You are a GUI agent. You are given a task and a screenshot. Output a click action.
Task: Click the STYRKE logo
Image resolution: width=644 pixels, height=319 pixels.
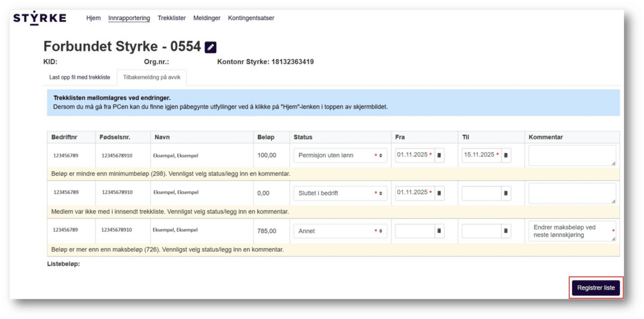(40, 18)
